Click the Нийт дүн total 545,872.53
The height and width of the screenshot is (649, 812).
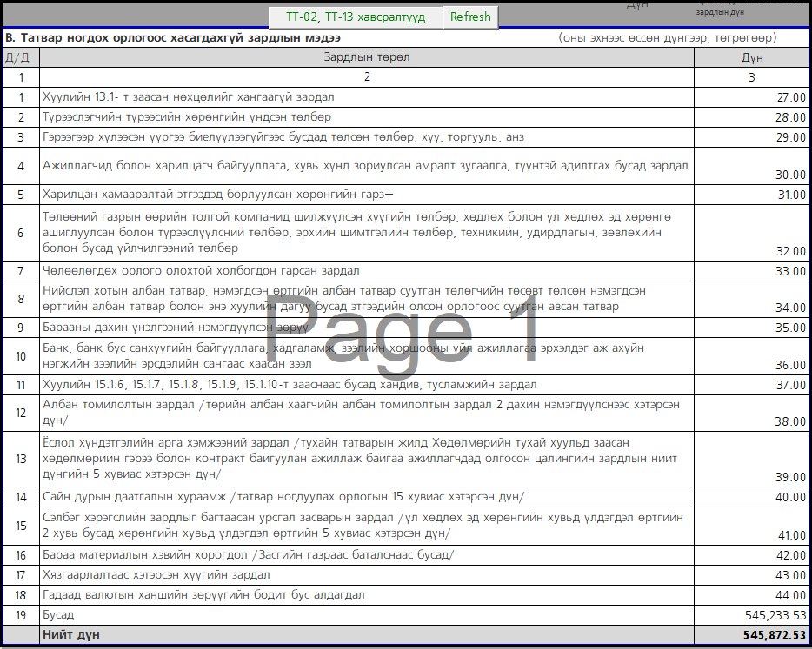click(x=751, y=635)
